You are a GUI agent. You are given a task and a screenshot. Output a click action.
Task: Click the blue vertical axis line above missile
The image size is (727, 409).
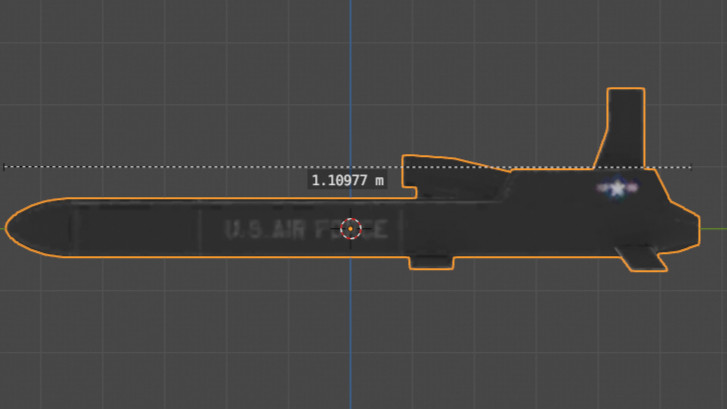[351, 79]
